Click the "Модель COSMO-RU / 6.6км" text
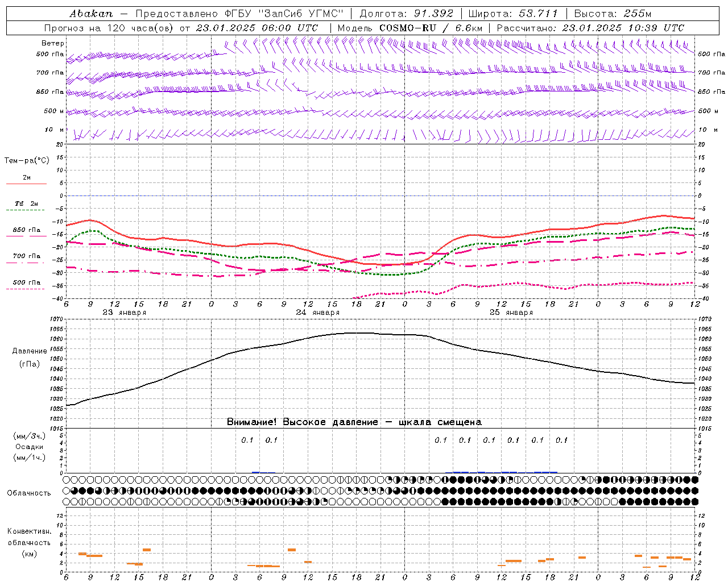 (410, 28)
